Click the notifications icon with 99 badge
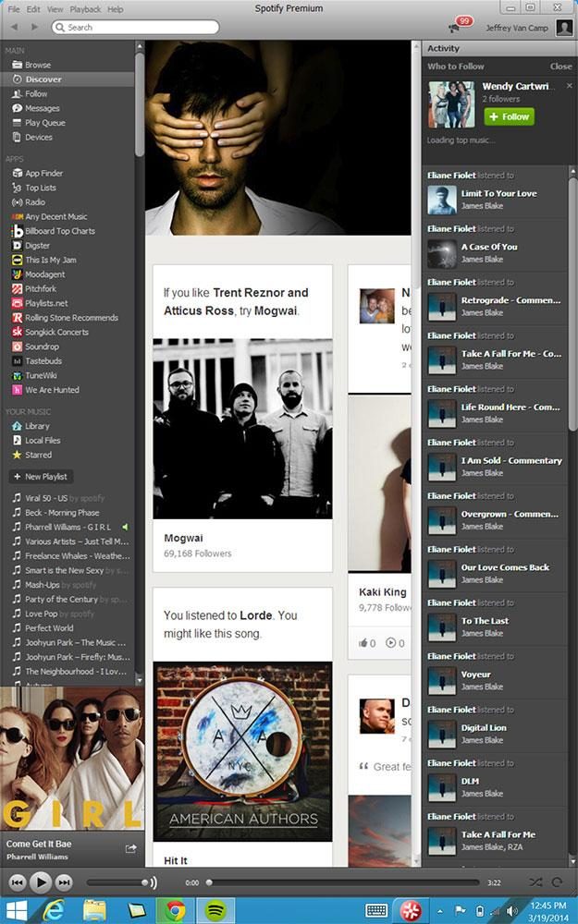 click(460, 25)
